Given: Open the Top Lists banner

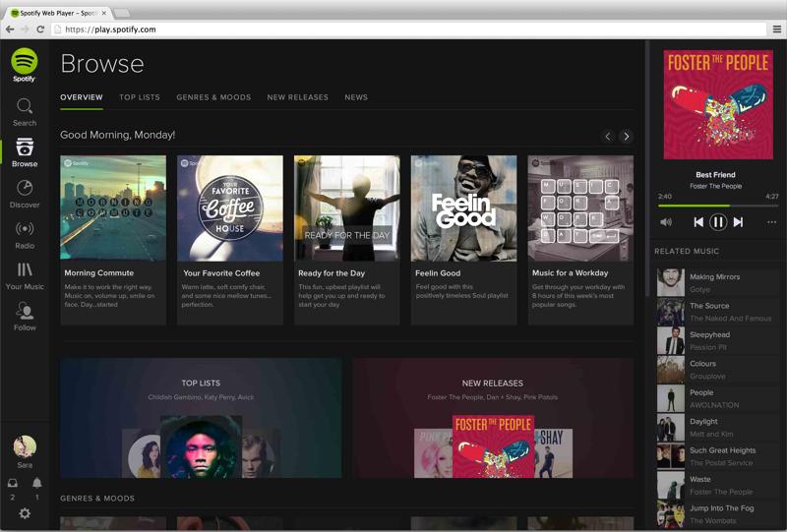Looking at the screenshot, I should tap(201, 418).
